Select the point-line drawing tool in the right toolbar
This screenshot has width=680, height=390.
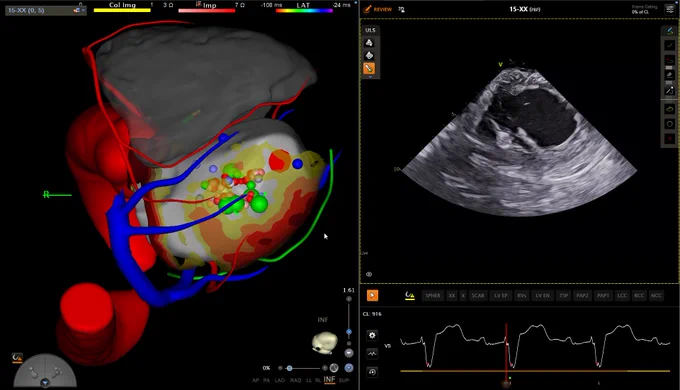point(669,91)
